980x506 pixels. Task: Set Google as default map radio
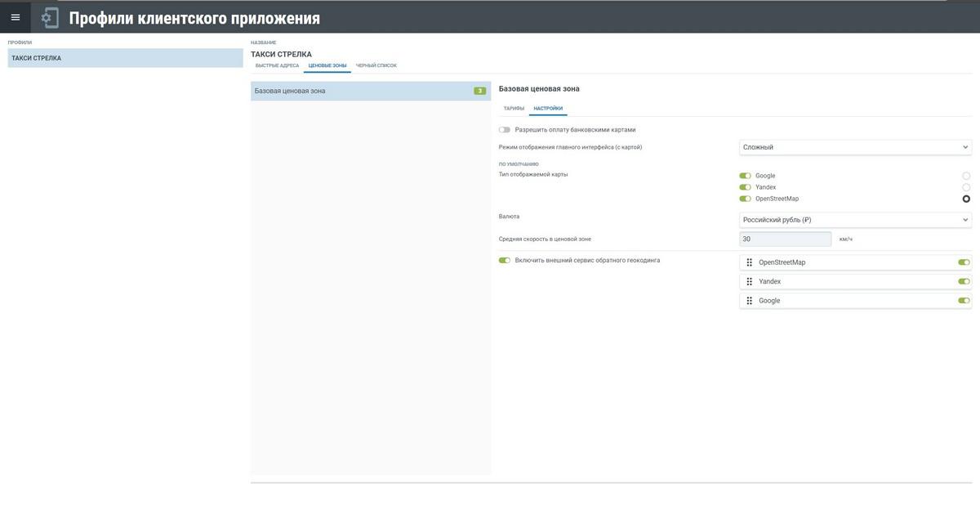pos(966,176)
